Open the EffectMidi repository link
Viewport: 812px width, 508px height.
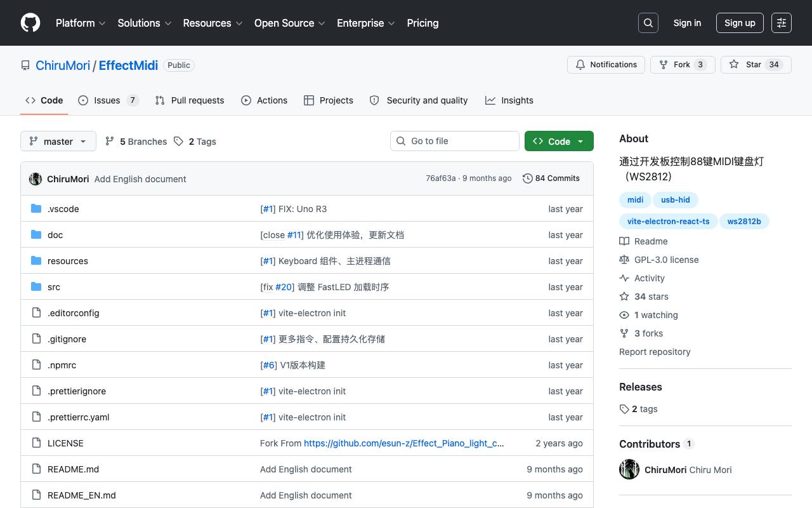point(128,65)
